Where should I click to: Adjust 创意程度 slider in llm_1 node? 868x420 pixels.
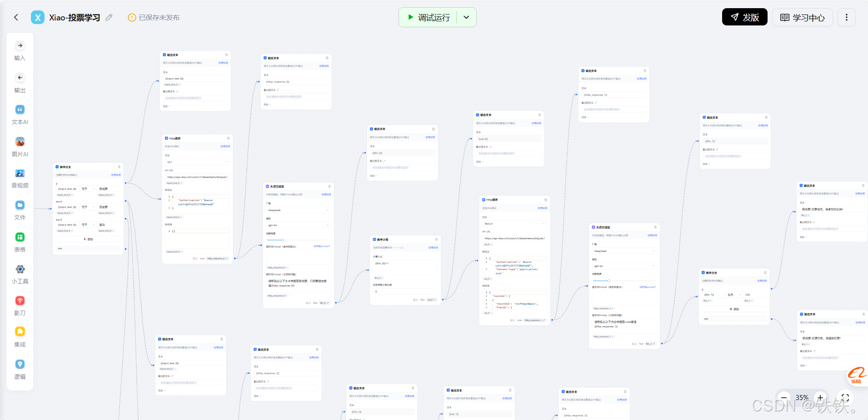(609, 281)
